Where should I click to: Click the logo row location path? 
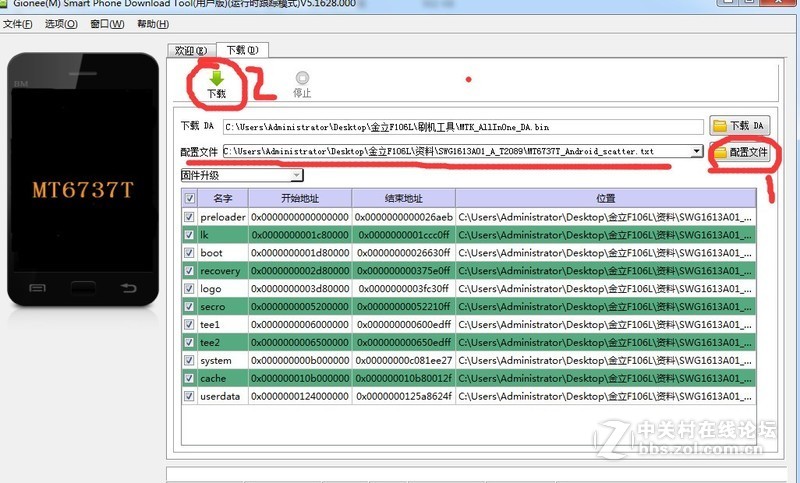pyautogui.click(x=606, y=288)
